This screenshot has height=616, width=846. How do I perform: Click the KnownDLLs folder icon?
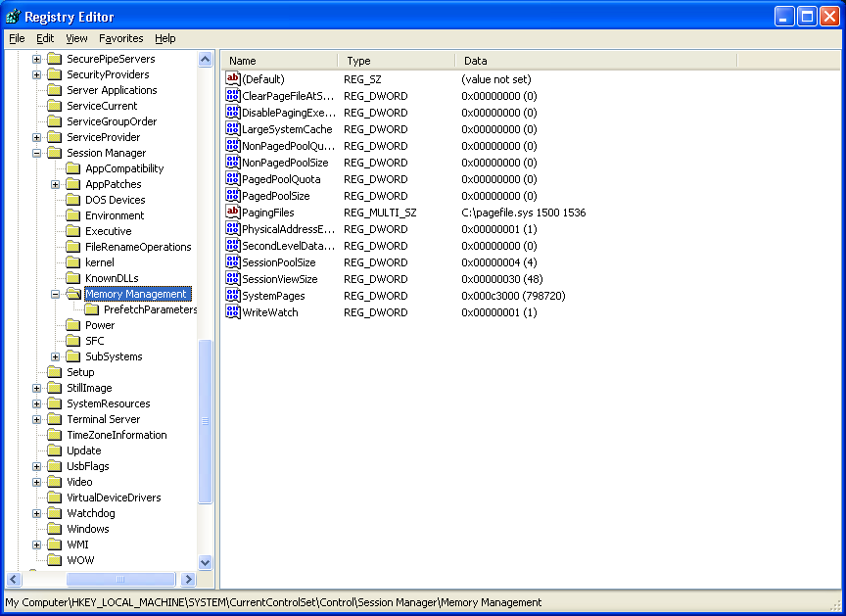73,278
